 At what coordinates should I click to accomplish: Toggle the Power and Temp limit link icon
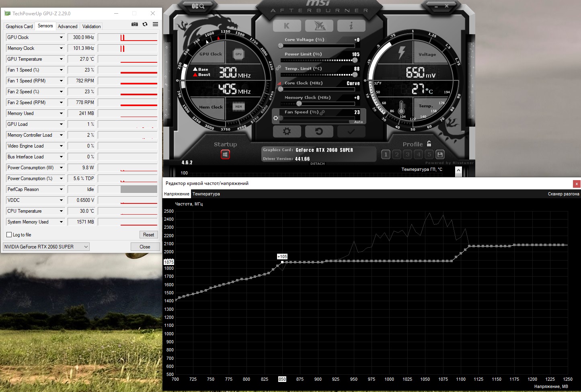[x=278, y=68]
